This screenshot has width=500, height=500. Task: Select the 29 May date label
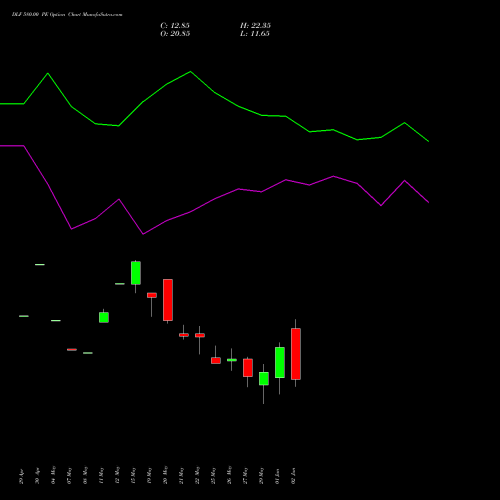[x=262, y=476]
